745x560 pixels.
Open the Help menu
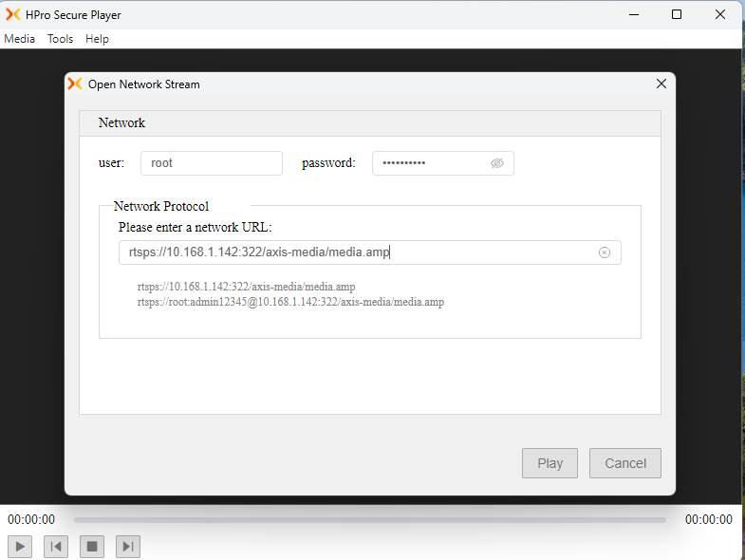tap(97, 39)
